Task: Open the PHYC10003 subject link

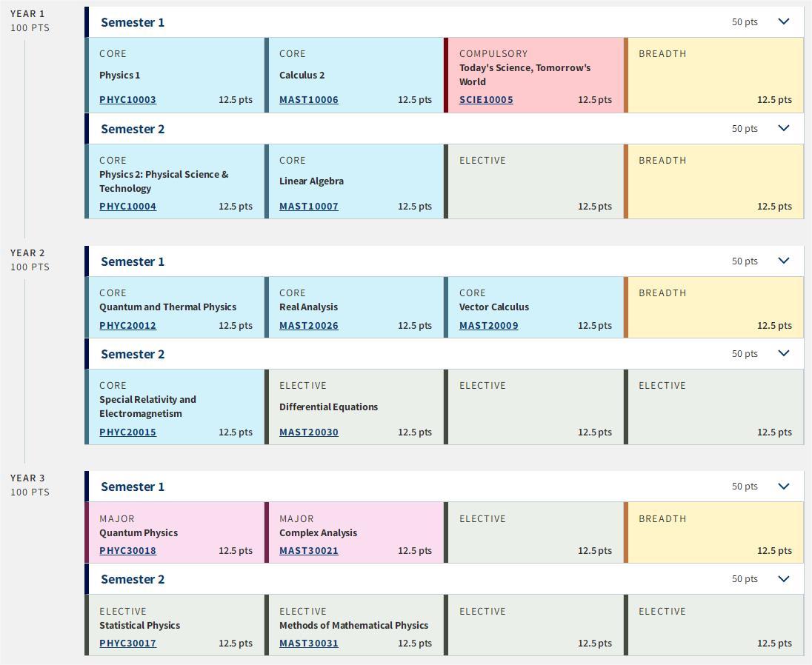Action: (127, 99)
